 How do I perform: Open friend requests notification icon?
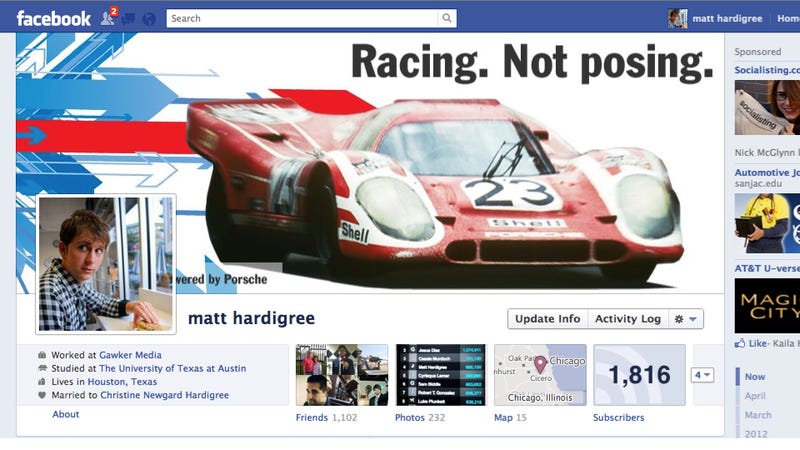pos(108,18)
